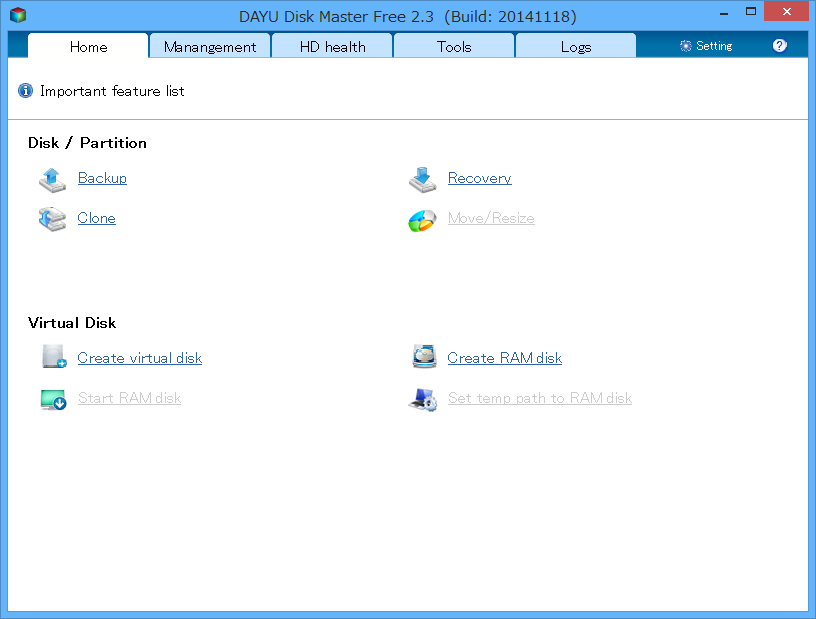Click the Start RAM disk monitor icon
Screen dimensions: 816x619
pyautogui.click(x=54, y=399)
